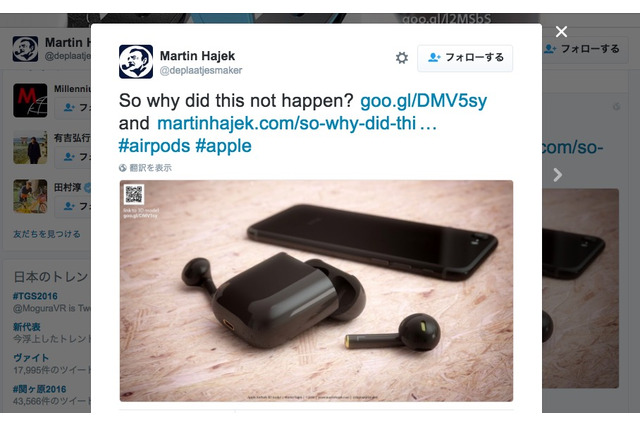Select the #airpods hashtag
Image resolution: width=640 pixels, height=426 pixels.
tap(154, 146)
